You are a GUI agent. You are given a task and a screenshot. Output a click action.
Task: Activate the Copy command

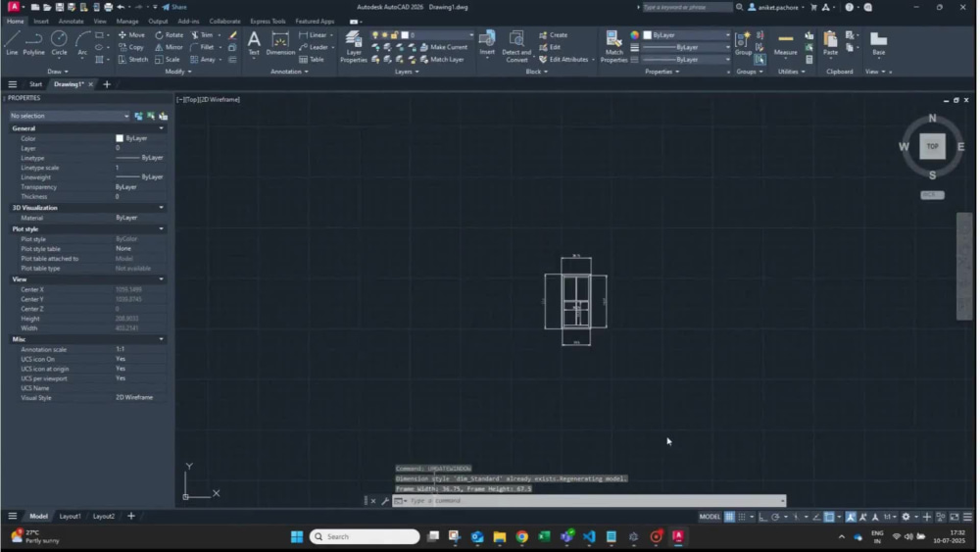click(x=131, y=47)
